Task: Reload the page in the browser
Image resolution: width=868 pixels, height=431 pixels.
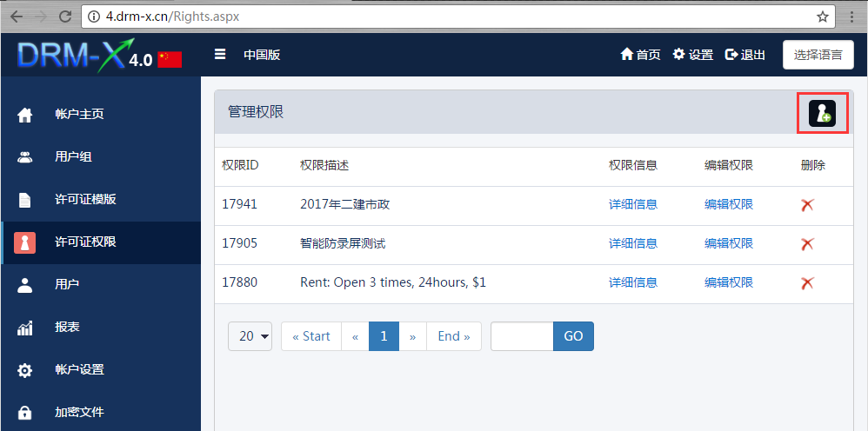Action: pyautogui.click(x=64, y=17)
